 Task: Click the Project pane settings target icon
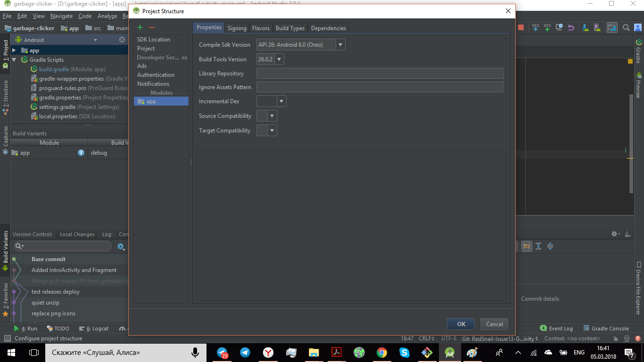[122, 40]
